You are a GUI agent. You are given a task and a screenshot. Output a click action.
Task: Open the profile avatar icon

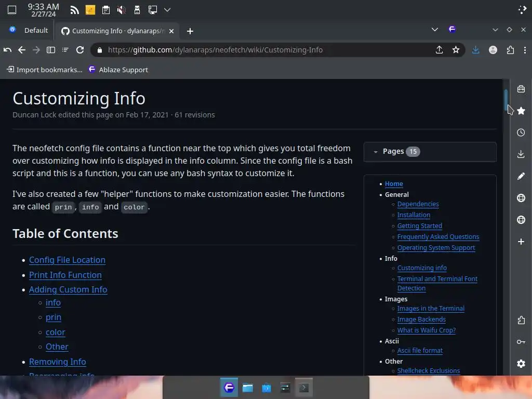[493, 50]
